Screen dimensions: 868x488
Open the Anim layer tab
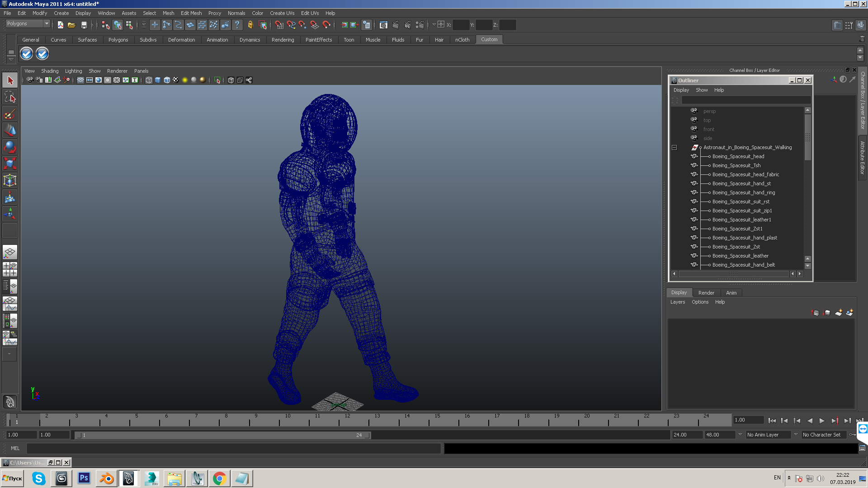click(731, 293)
